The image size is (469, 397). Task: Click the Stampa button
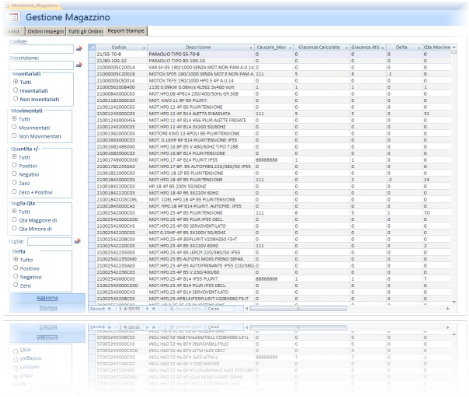[x=47, y=308]
